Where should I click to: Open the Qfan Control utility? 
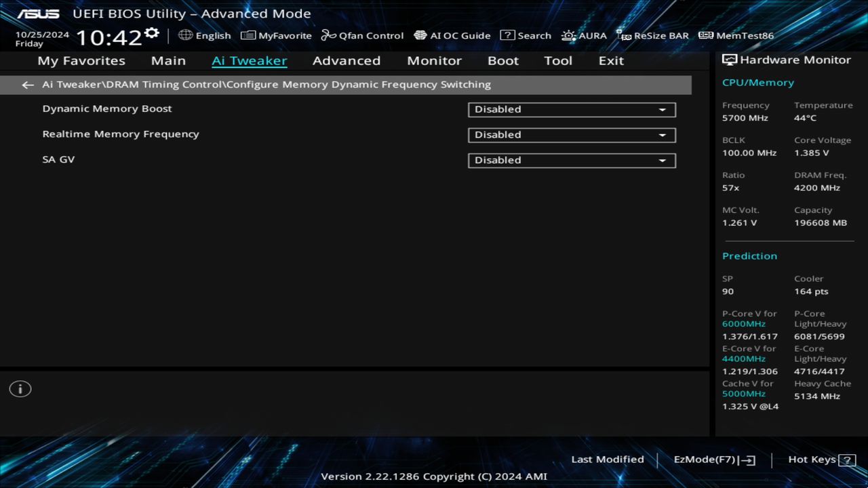(x=362, y=35)
